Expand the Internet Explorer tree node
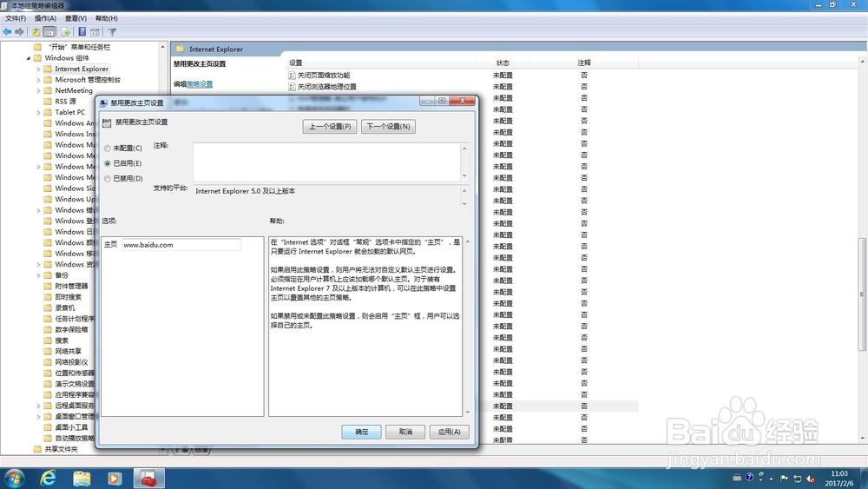The height and width of the screenshot is (489, 868). pyautogui.click(x=39, y=69)
